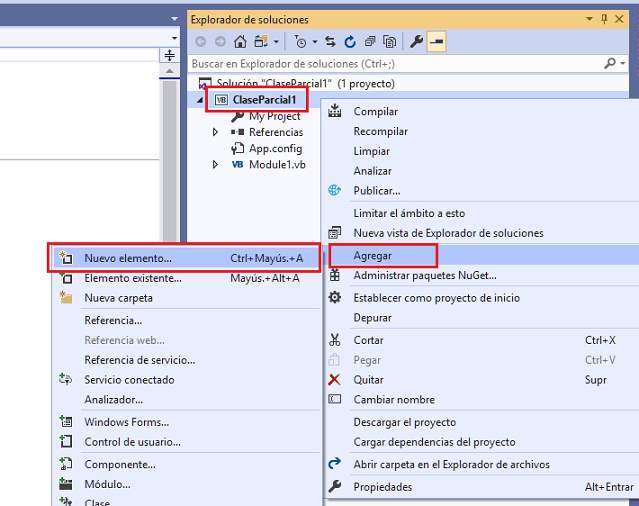
Task: Click the Servicio conectado icon
Action: point(66,379)
